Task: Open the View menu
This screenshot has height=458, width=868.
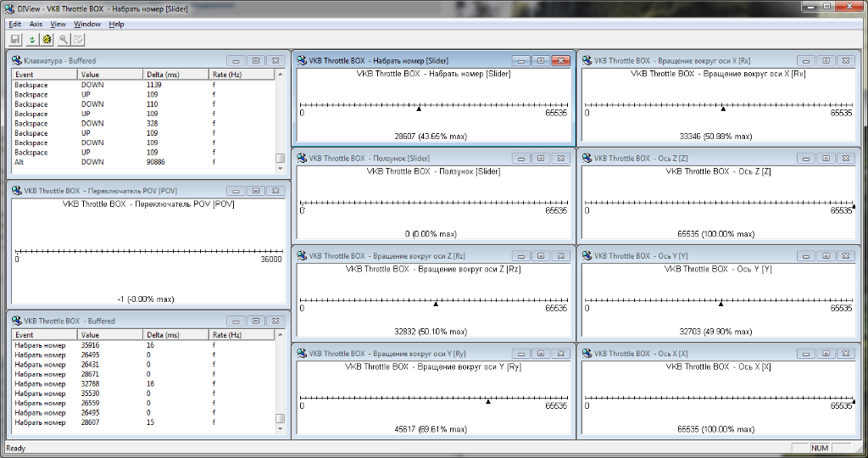Action: [58, 24]
